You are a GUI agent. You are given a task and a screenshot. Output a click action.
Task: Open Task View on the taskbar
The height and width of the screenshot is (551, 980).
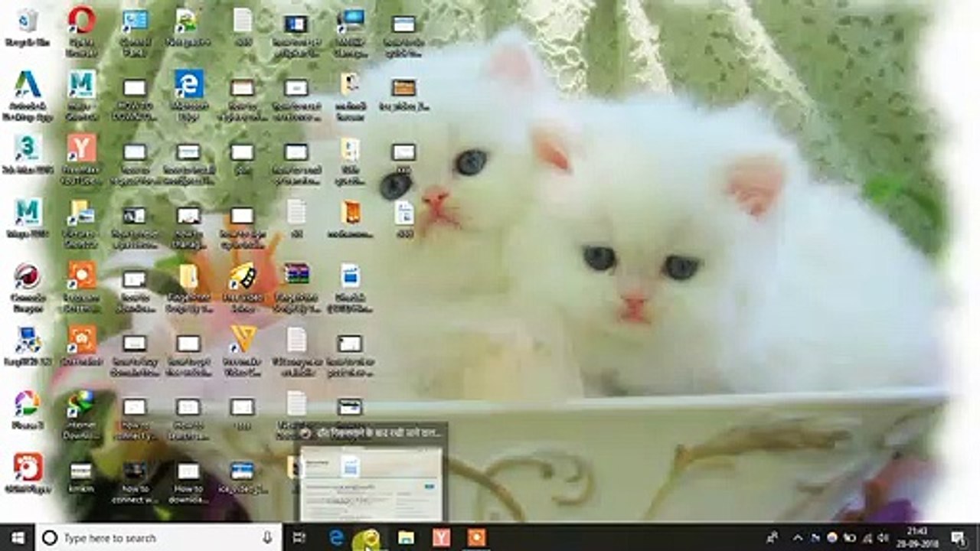coord(299,537)
